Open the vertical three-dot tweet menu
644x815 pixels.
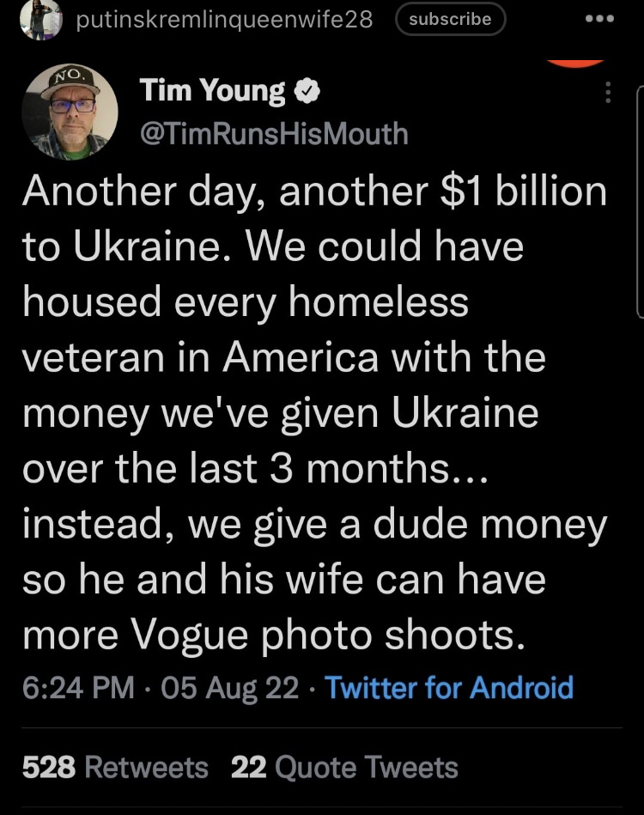[x=608, y=93]
